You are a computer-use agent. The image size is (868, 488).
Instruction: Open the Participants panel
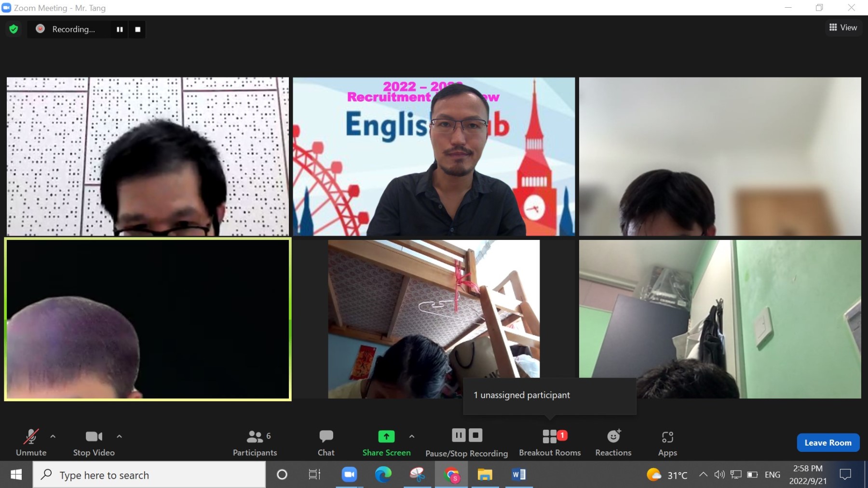coord(255,443)
